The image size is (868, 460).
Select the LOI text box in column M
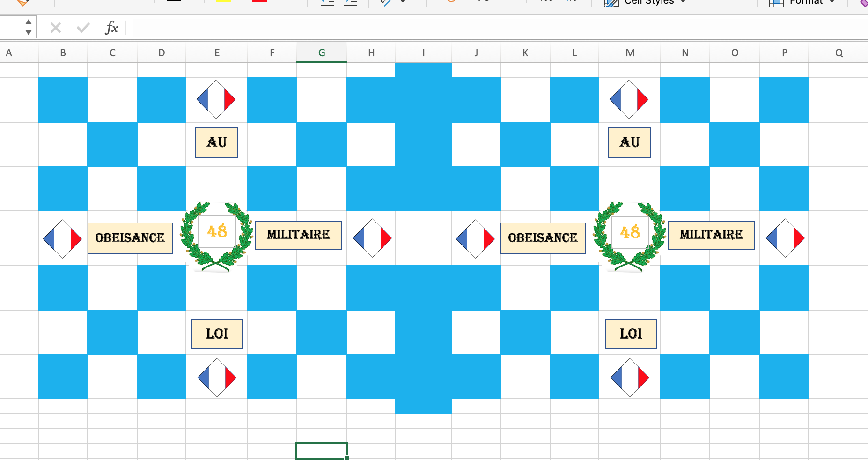tap(631, 334)
